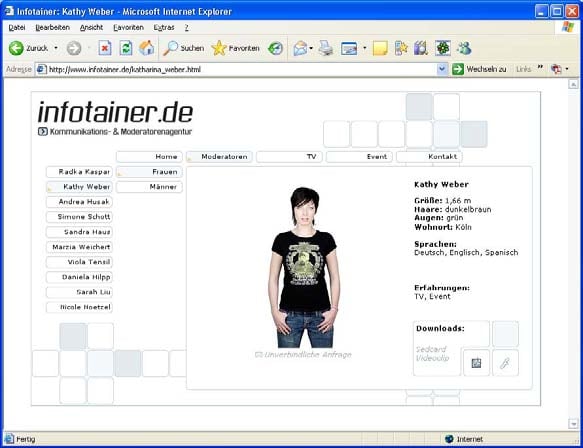Click the Unverbindliche Anfrage link

303,355
